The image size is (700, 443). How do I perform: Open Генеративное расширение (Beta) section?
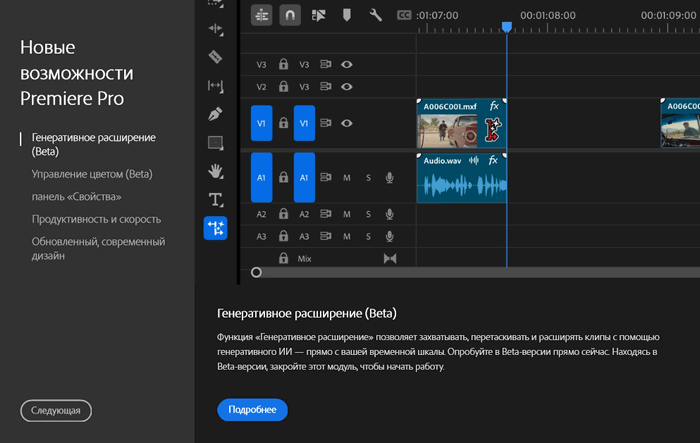click(x=94, y=144)
